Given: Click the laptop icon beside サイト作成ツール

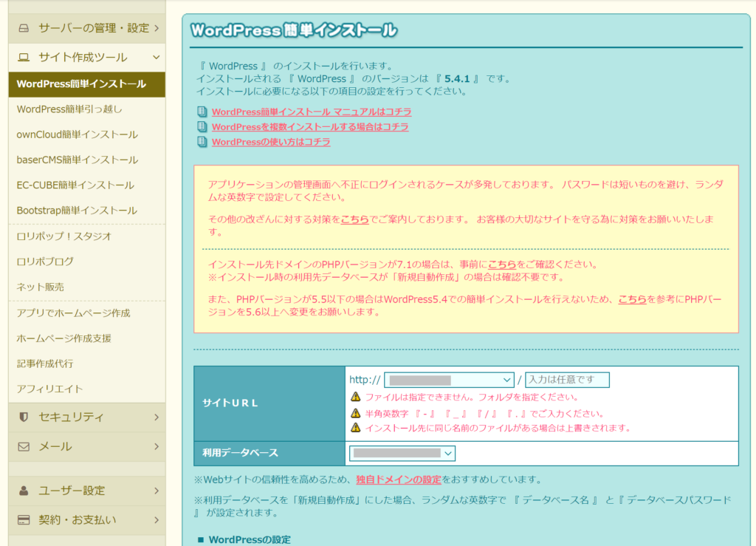Looking at the screenshot, I should point(24,57).
